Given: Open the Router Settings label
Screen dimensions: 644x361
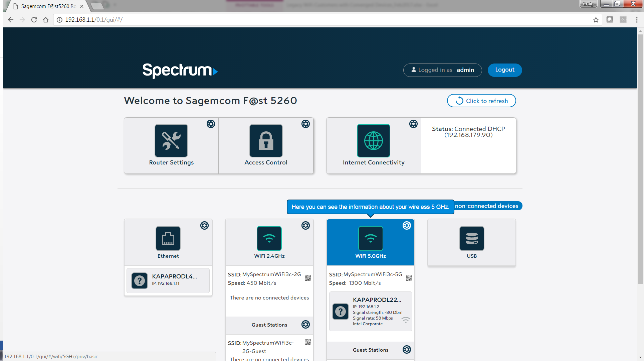Looking at the screenshot, I should pyautogui.click(x=171, y=162).
